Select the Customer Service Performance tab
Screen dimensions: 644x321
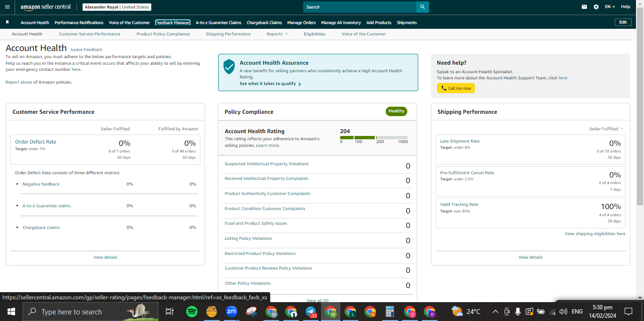[90, 34]
